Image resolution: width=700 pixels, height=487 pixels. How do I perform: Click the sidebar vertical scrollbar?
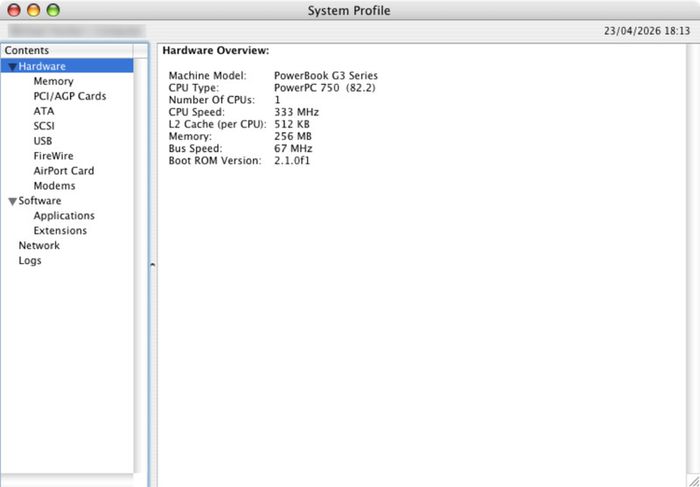pos(141,266)
